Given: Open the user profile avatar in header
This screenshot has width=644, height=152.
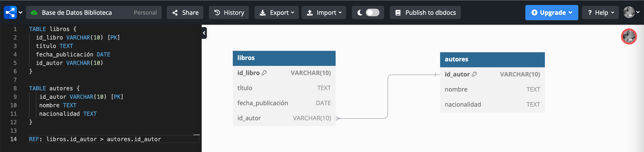Looking at the screenshot, I should tap(629, 12).
